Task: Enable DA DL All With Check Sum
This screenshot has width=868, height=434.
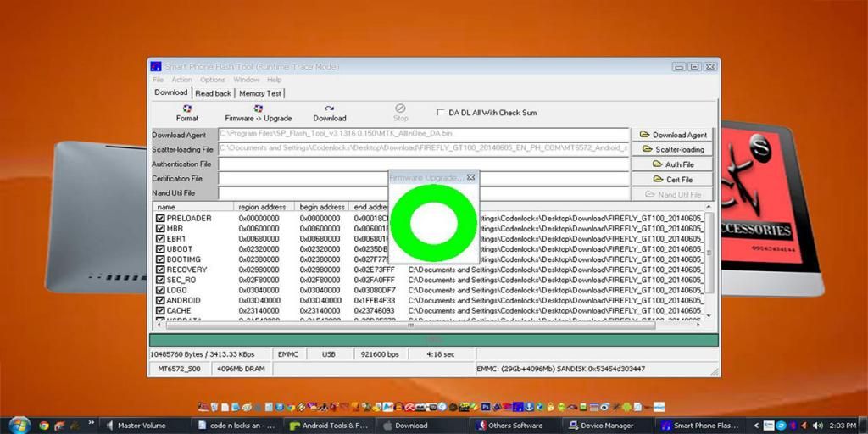Action: [x=441, y=112]
